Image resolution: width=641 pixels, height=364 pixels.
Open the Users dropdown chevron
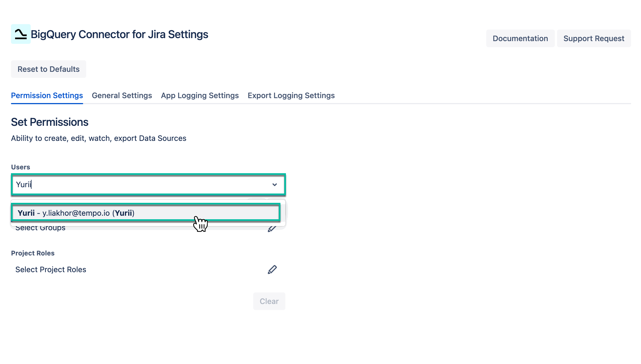pos(275,185)
